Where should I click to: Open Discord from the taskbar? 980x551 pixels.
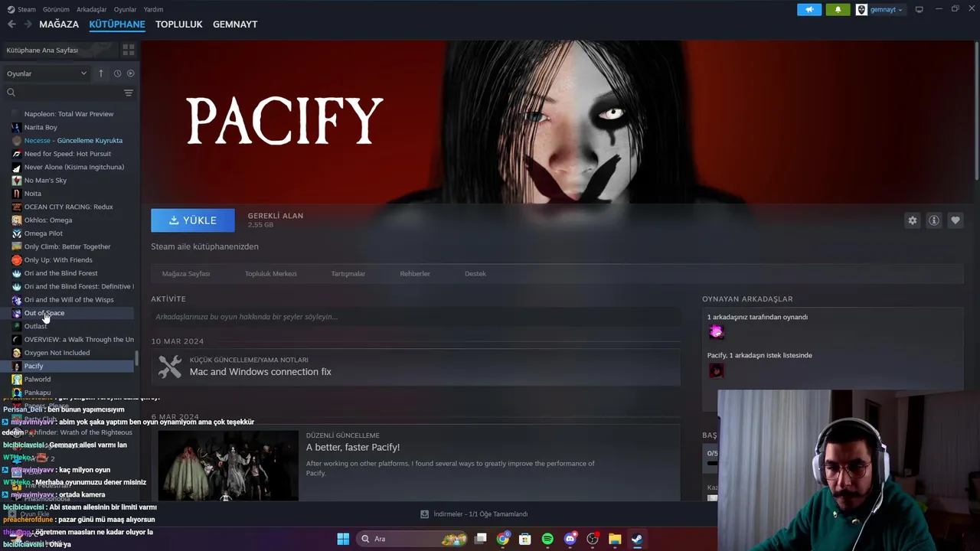click(x=570, y=539)
